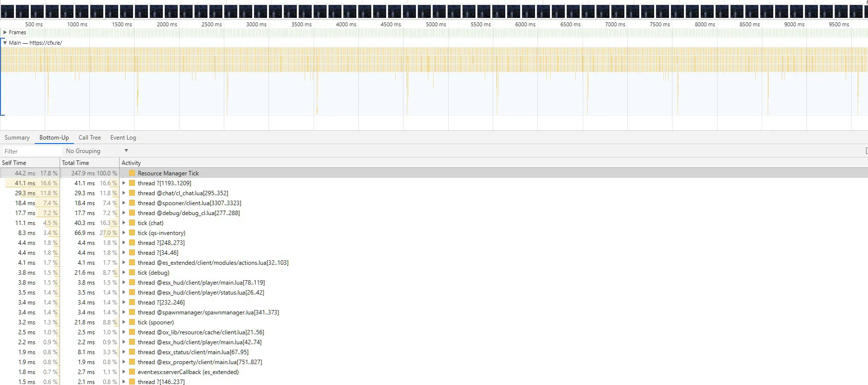This screenshot has height=385, width=868.
Task: Expand esx_hud main.lua[78..119] thread row
Action: (124, 283)
